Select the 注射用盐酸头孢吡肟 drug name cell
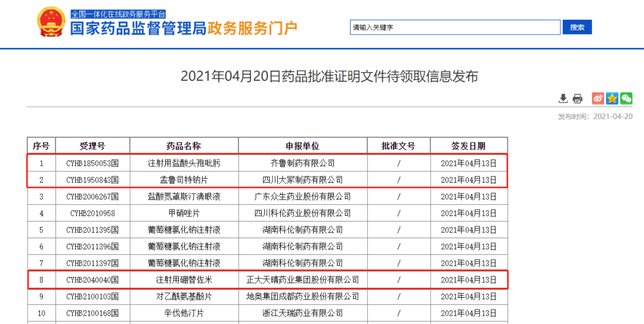The width and height of the screenshot is (644, 324). pyautogui.click(x=184, y=163)
